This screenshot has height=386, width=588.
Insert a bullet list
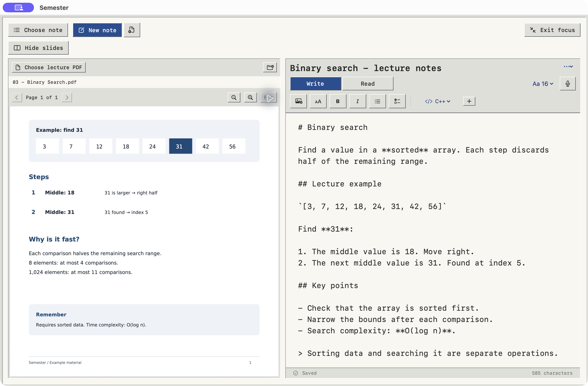(377, 101)
